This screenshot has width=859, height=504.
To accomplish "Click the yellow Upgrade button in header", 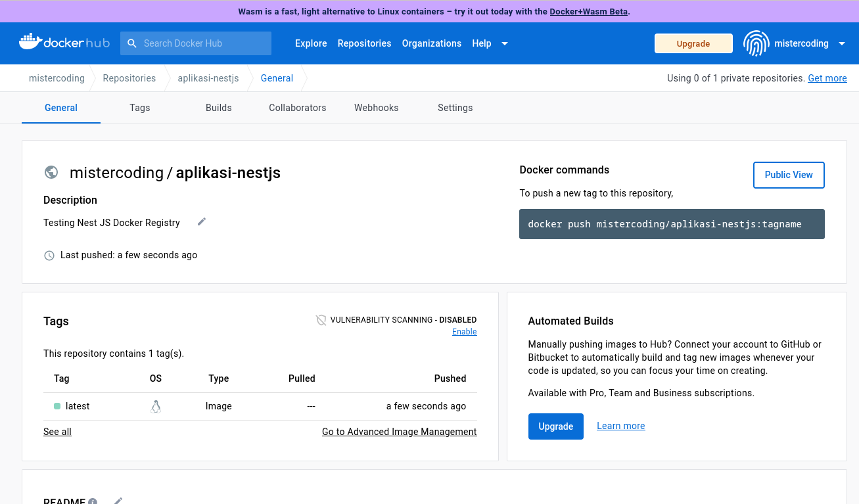I will [x=693, y=43].
